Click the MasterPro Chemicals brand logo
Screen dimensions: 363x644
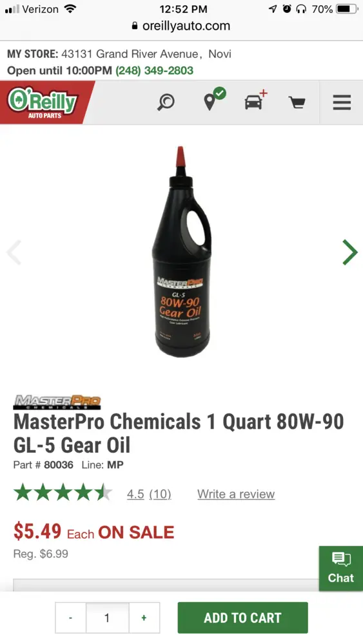coord(57,402)
